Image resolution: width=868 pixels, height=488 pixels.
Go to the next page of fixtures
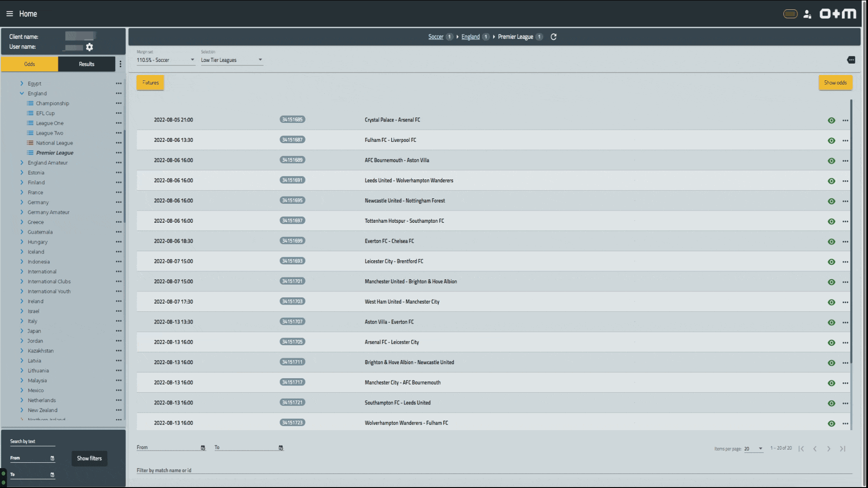[x=829, y=449]
